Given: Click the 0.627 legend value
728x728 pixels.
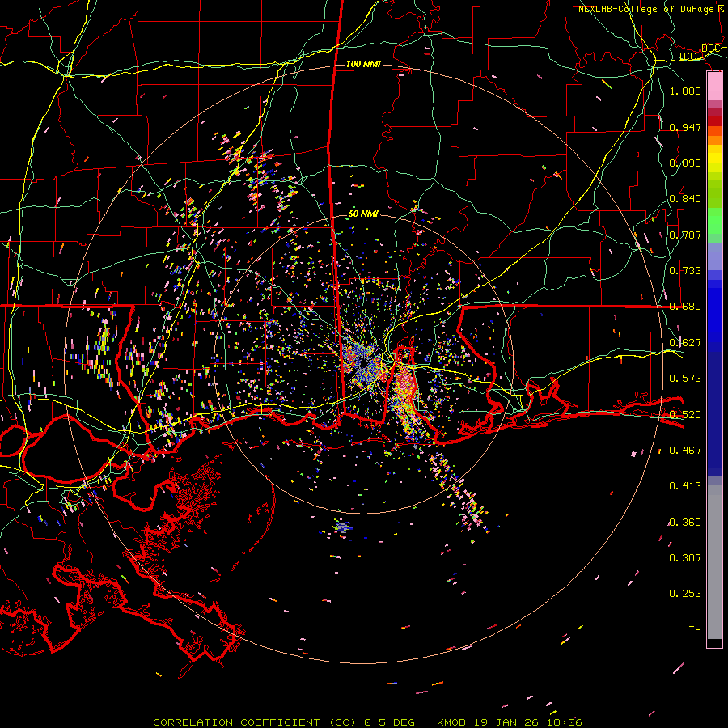Looking at the screenshot, I should (685, 343).
